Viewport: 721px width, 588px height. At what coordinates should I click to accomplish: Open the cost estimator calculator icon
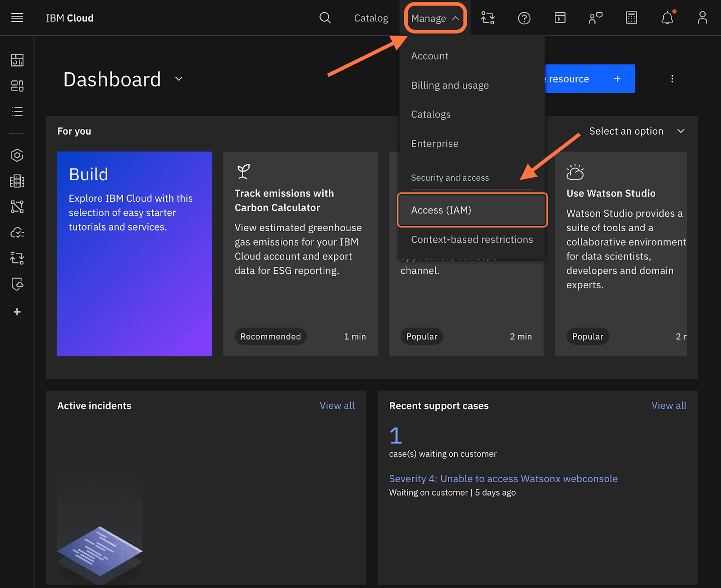[x=631, y=18]
